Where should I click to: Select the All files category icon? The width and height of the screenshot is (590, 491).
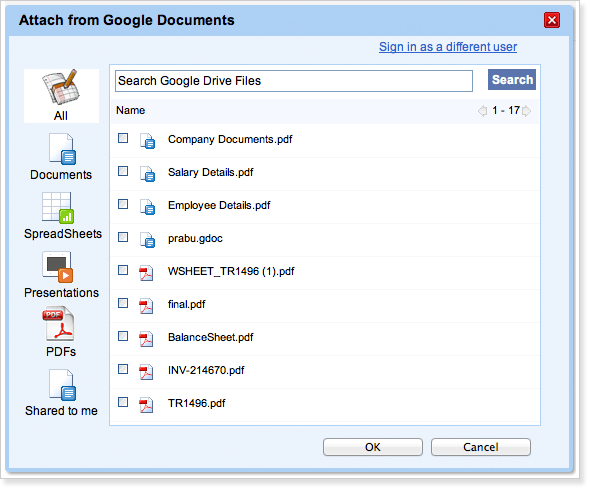point(61,87)
